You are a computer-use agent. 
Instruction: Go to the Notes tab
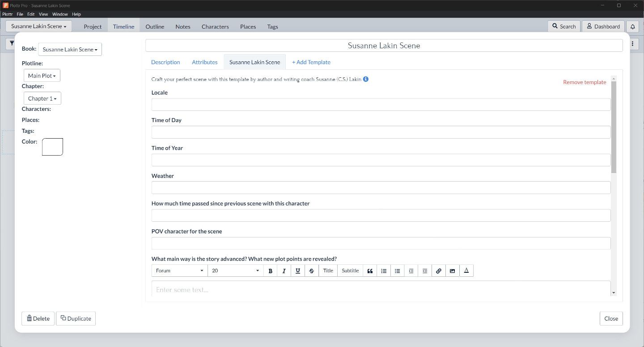pos(183,26)
